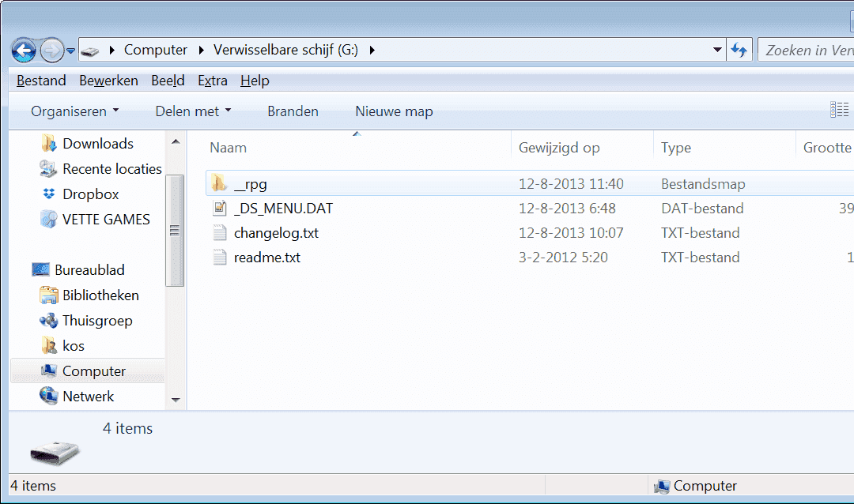Refresh the folder view
The width and height of the screenshot is (854, 504).
tap(739, 50)
